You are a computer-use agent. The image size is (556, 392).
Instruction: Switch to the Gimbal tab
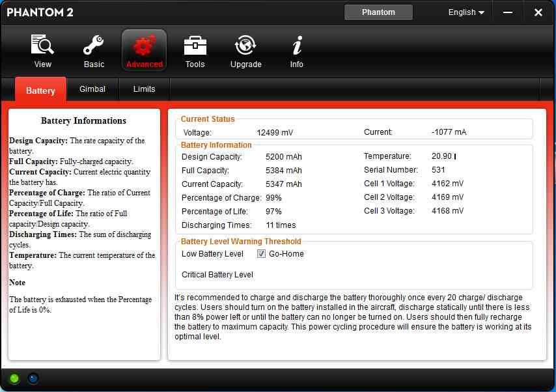click(92, 89)
